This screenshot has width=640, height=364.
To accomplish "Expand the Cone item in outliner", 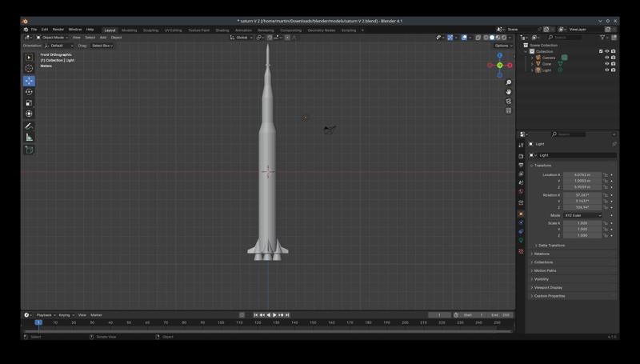I will tap(532, 64).
